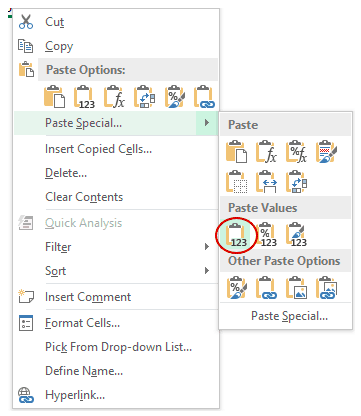Pick Linked Picture icon under Other Paste Options

326,287
